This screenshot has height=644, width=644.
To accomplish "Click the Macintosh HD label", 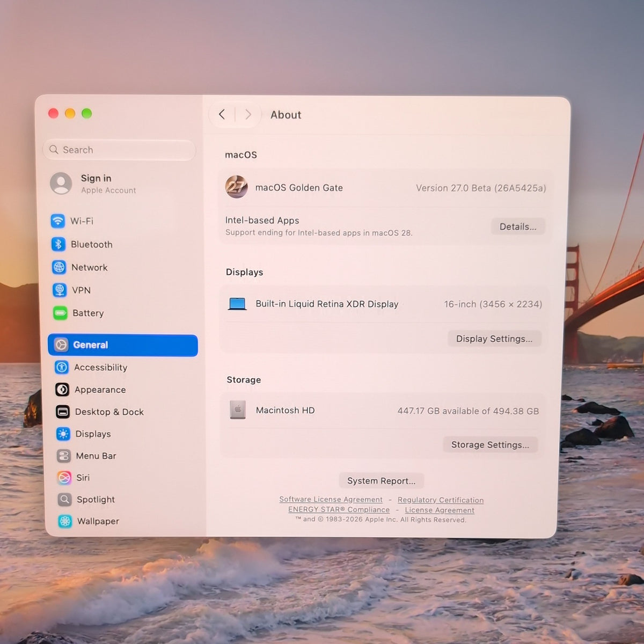I will pyautogui.click(x=285, y=410).
